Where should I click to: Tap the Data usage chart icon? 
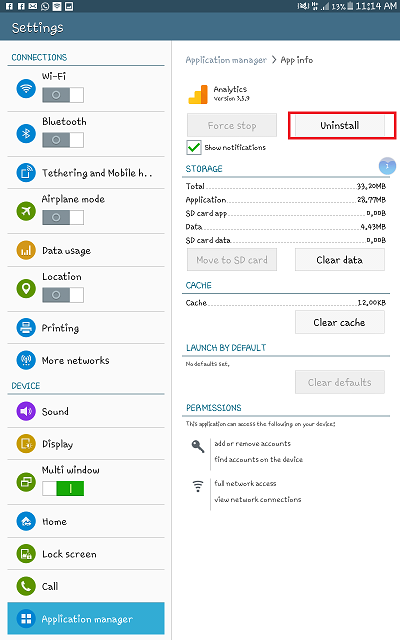pos(26,250)
